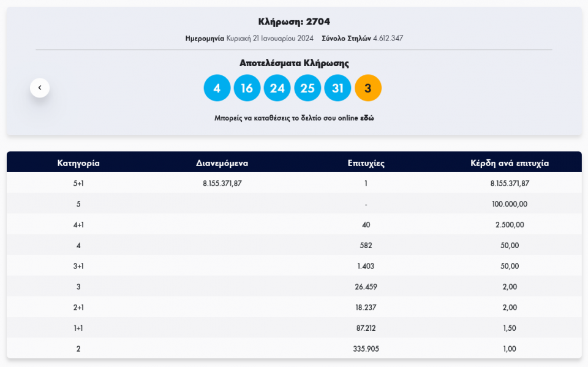Viewport: 588px width, 367px height.
Task: Select the 'Επιτυχίες' column header
Action: coord(366,163)
